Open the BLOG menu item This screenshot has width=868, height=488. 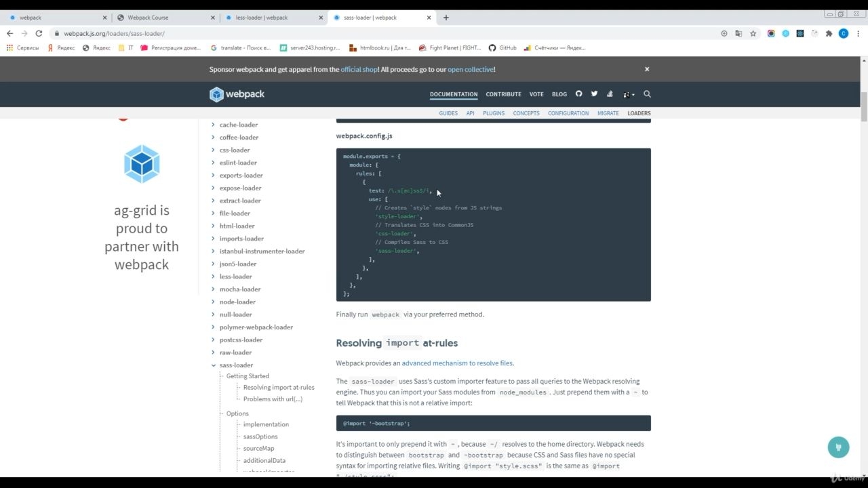pyautogui.click(x=559, y=94)
